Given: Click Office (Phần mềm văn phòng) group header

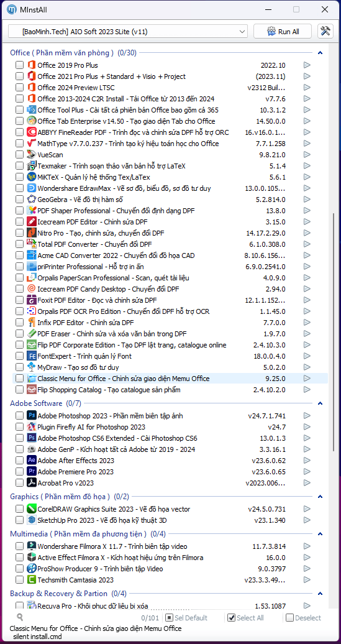Looking at the screenshot, I should (x=73, y=53).
